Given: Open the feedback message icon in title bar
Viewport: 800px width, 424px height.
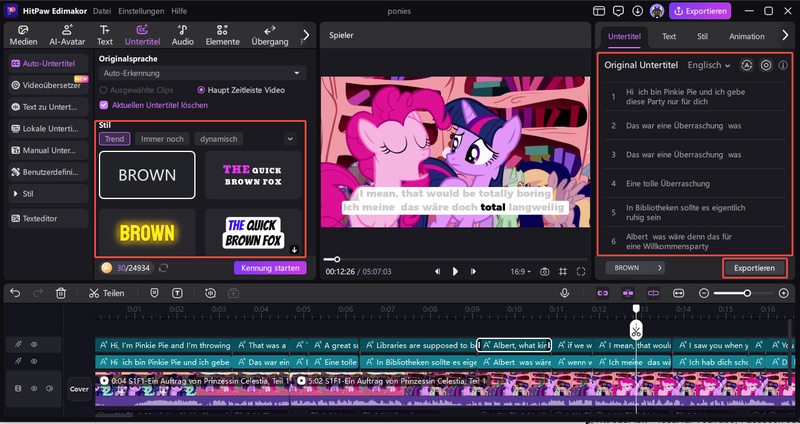Looking at the screenshot, I should (x=618, y=11).
